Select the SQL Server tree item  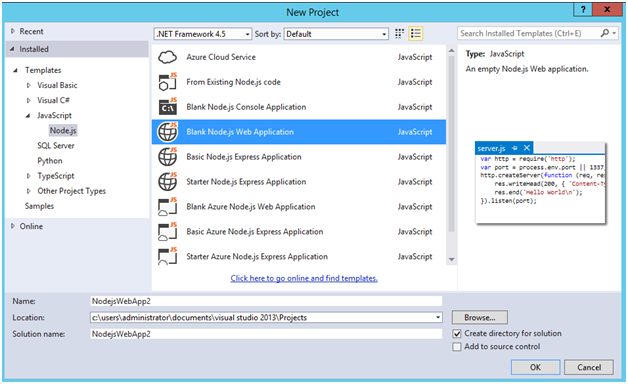click(x=56, y=146)
